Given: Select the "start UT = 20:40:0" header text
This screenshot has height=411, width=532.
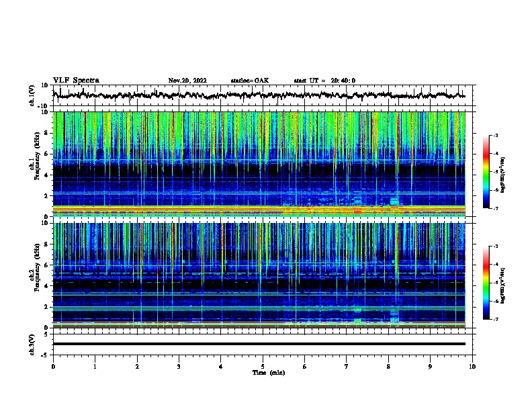Looking at the screenshot, I should pyautogui.click(x=324, y=81).
